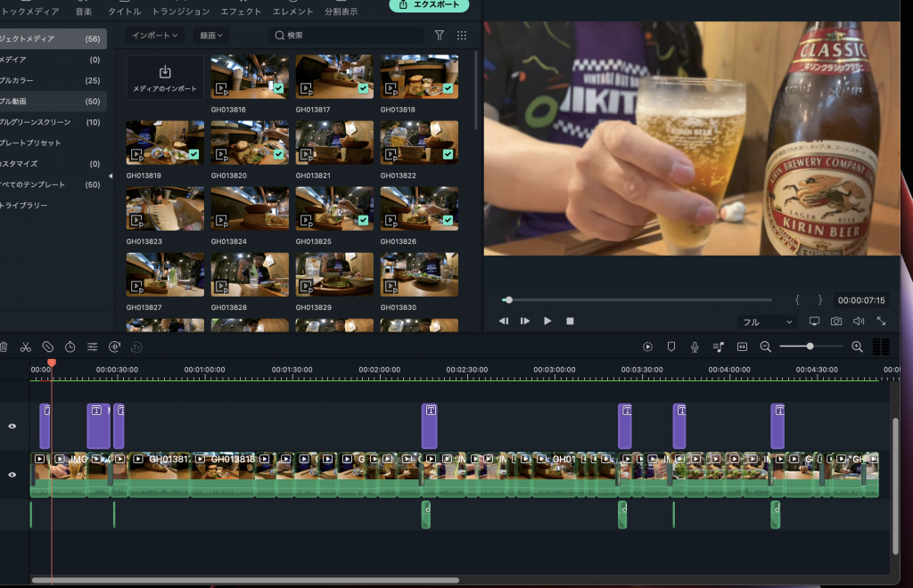This screenshot has width=913, height=588.
Task: Click the split (scissors) tool
Action: coord(26,347)
